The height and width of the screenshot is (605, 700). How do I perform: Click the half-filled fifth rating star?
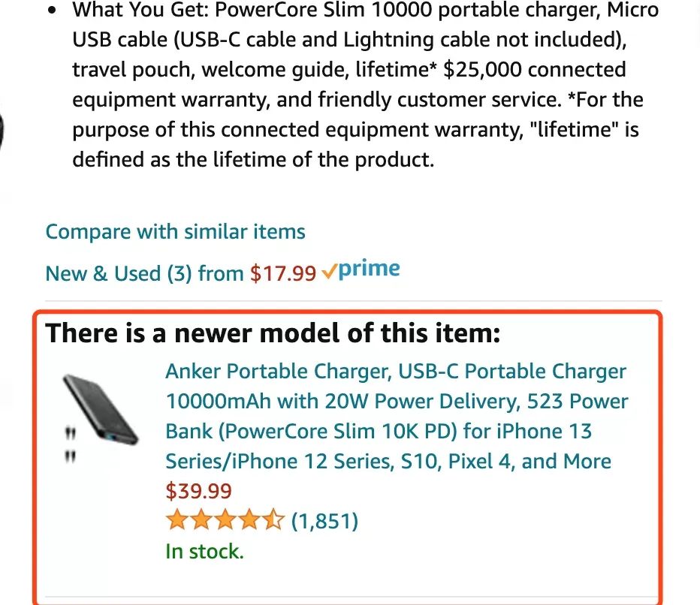pos(273,520)
